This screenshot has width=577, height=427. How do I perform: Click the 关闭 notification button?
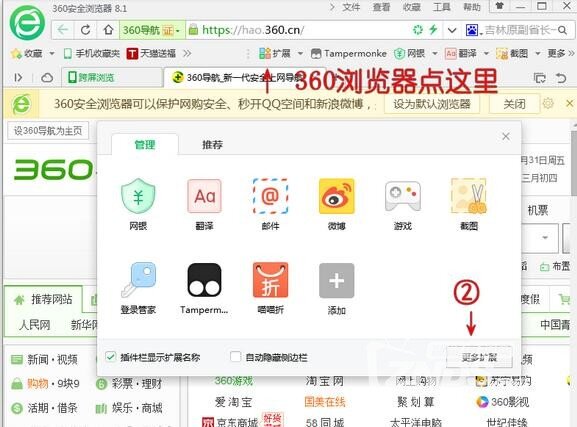tap(514, 104)
